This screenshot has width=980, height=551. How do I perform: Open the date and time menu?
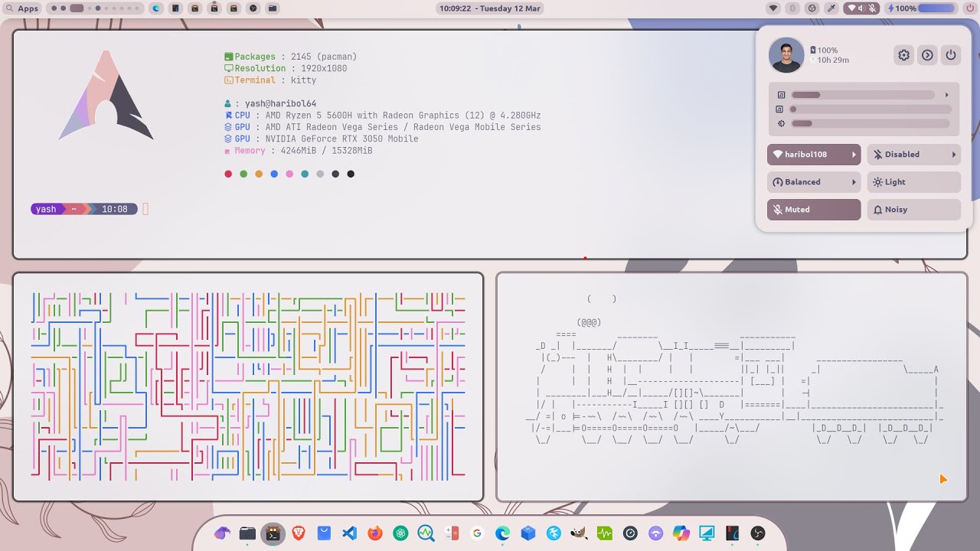(490, 8)
